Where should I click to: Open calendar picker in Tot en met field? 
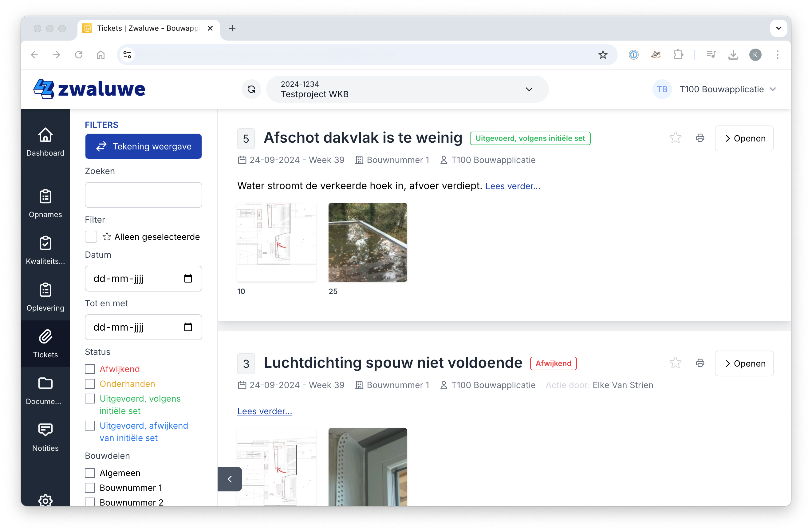point(188,327)
